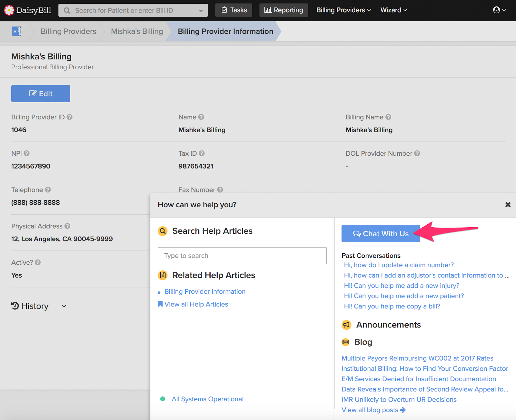Click help icon beside DOL Provider Number

click(417, 153)
